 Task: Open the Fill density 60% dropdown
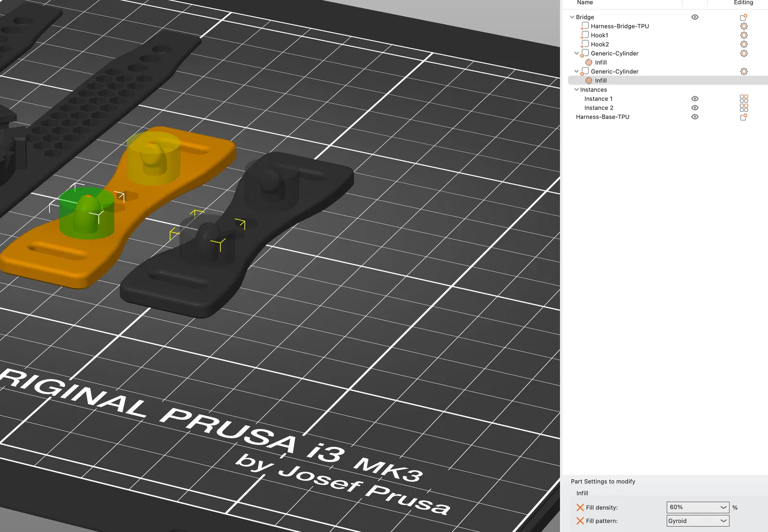pos(698,507)
